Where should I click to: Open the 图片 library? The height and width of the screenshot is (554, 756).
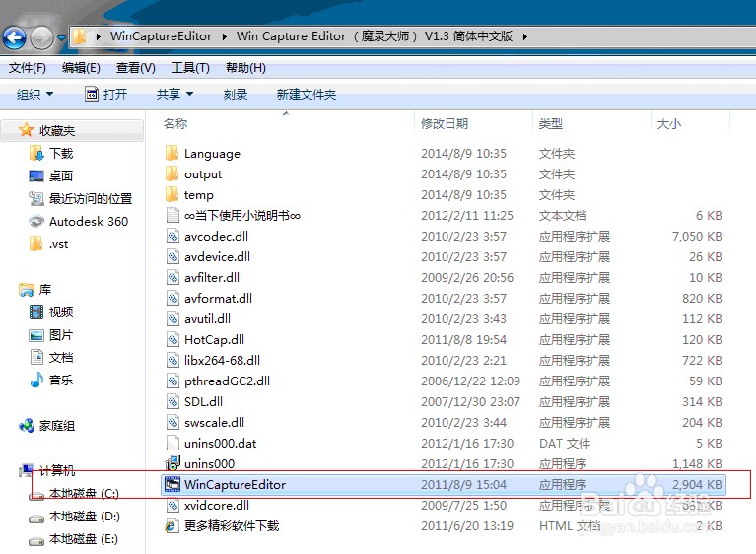point(51,334)
